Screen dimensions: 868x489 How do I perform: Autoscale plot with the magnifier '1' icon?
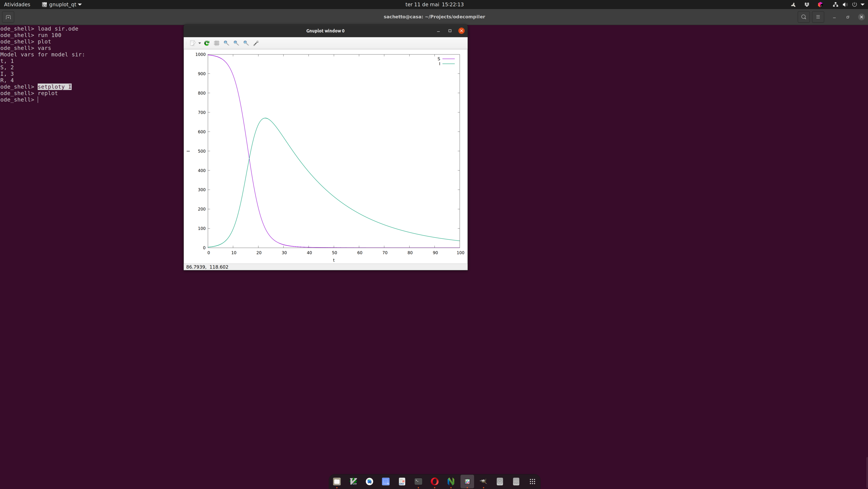point(246,43)
